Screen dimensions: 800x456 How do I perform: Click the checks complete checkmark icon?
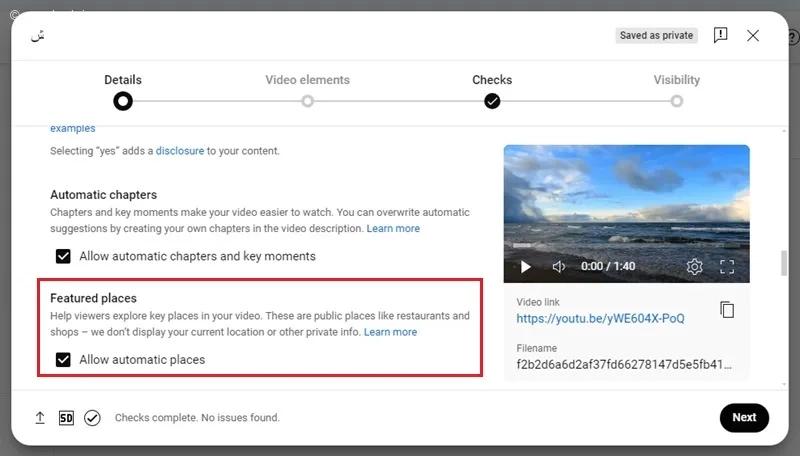(x=92, y=418)
